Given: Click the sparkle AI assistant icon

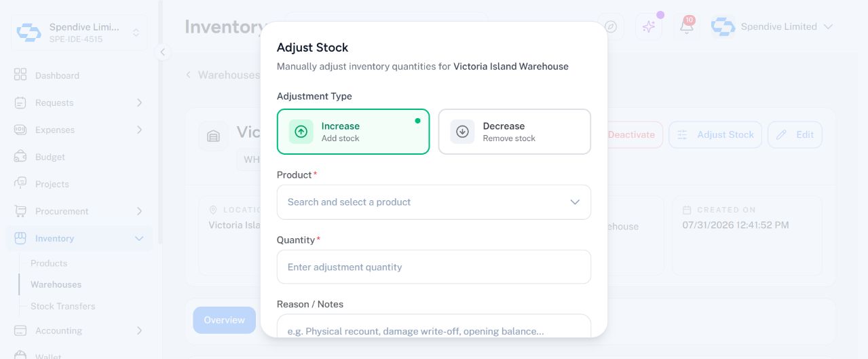Looking at the screenshot, I should 649,26.
